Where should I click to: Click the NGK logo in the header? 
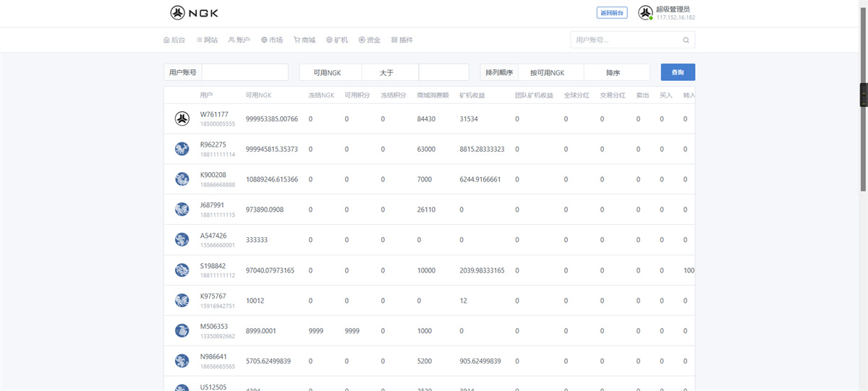point(195,12)
